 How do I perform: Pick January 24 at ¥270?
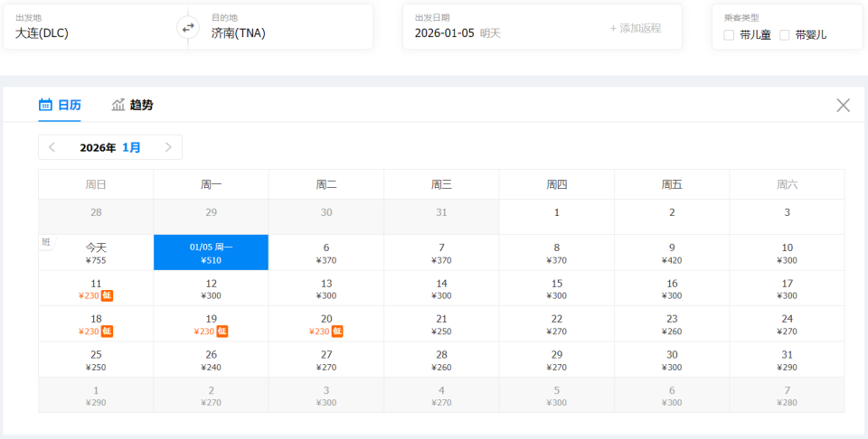click(x=787, y=324)
